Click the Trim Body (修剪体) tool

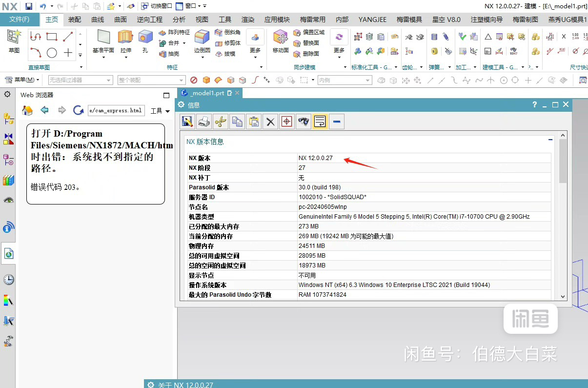coord(227,43)
